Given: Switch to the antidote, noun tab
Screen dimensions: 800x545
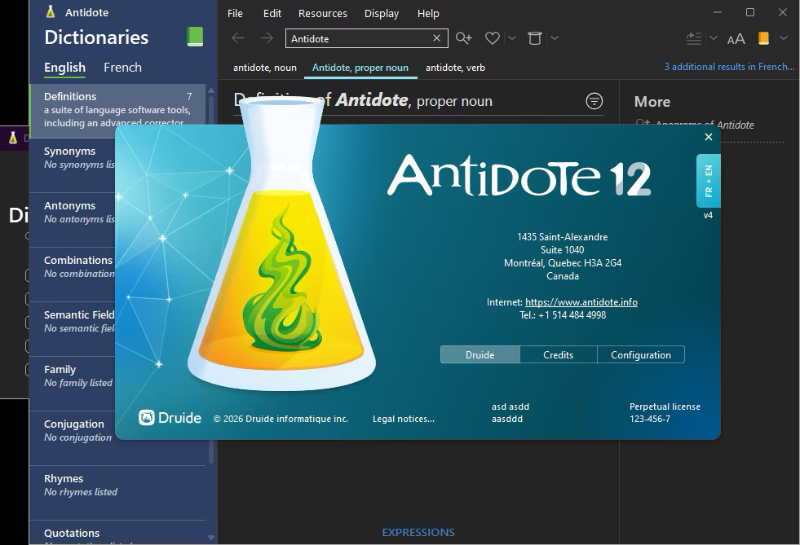Looking at the screenshot, I should [265, 67].
